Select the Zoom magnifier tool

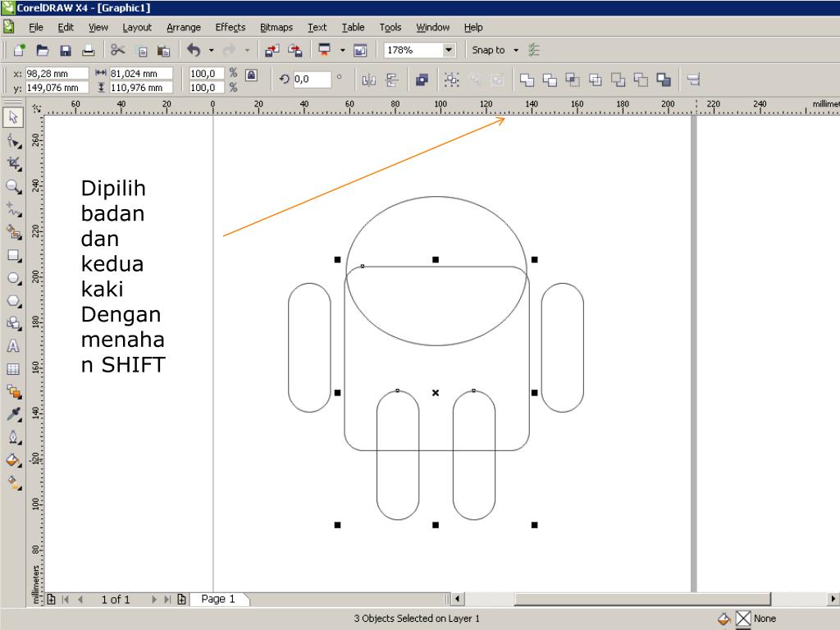(13, 186)
